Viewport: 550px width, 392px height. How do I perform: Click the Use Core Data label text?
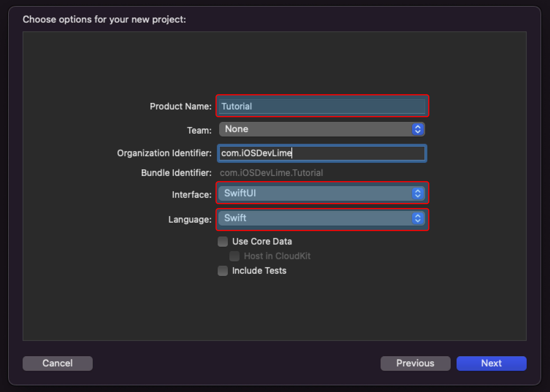(x=262, y=242)
